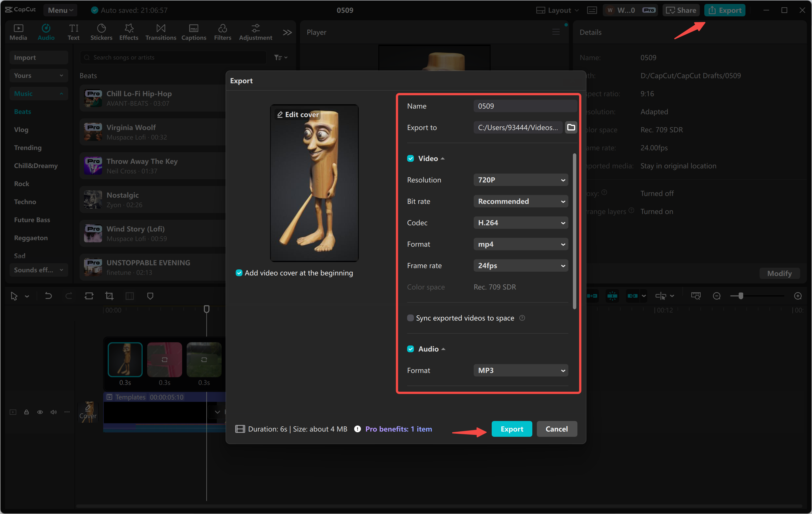Click the Undo icon above the timeline
This screenshot has height=514, width=812.
pos(48,296)
